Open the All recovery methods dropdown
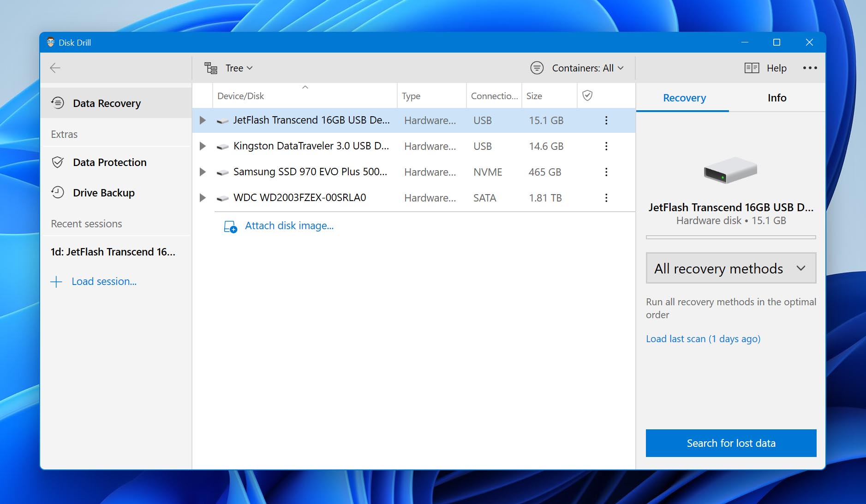 point(731,268)
